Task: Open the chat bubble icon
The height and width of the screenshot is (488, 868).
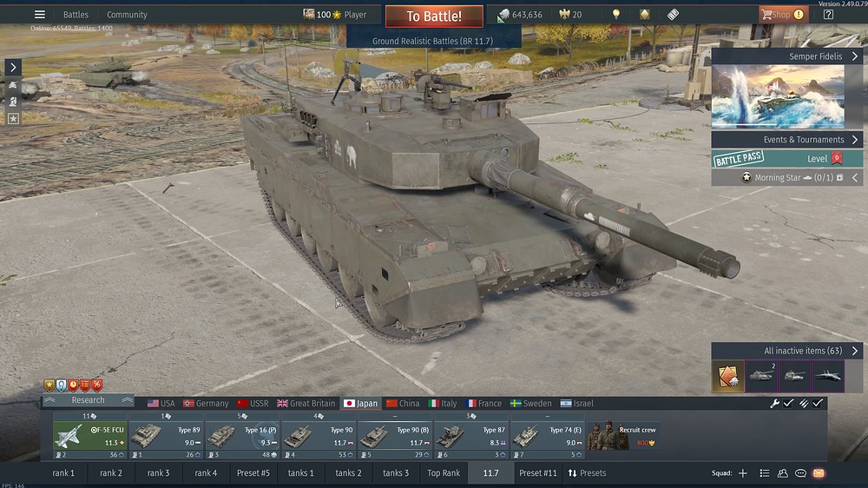Action: point(800,473)
